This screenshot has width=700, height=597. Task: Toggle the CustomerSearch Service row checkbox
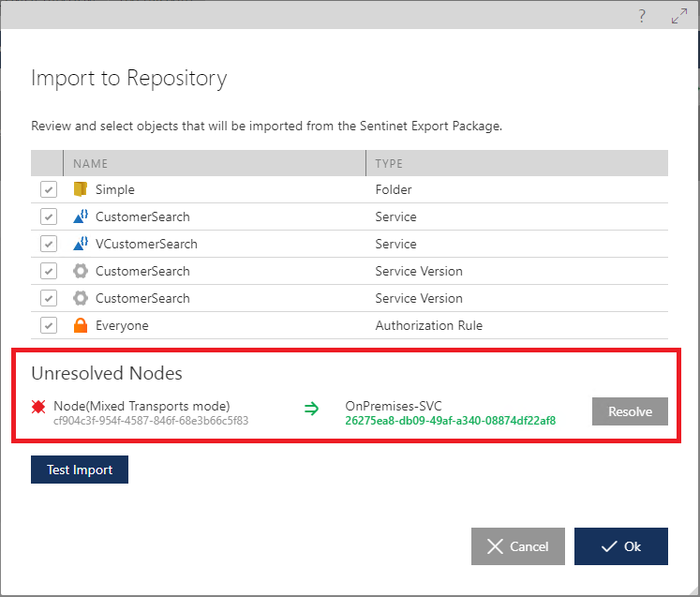tap(49, 216)
